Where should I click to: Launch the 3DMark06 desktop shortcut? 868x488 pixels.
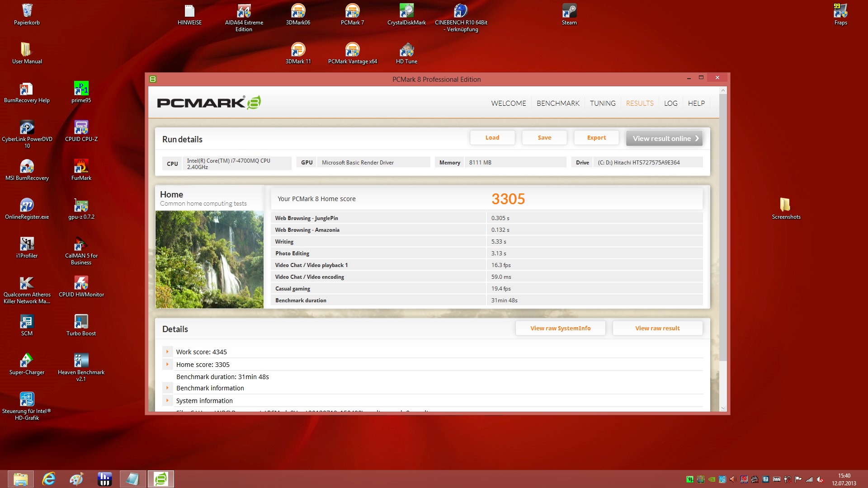(298, 14)
